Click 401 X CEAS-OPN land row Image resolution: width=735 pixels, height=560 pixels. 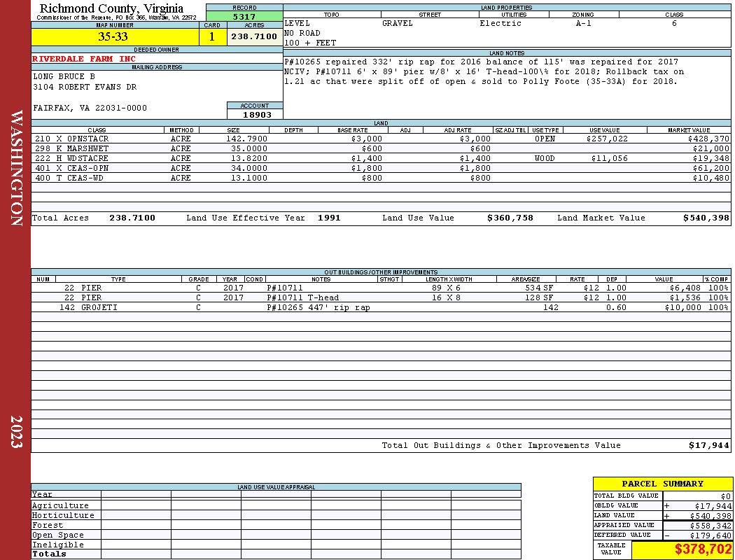pos(381,168)
